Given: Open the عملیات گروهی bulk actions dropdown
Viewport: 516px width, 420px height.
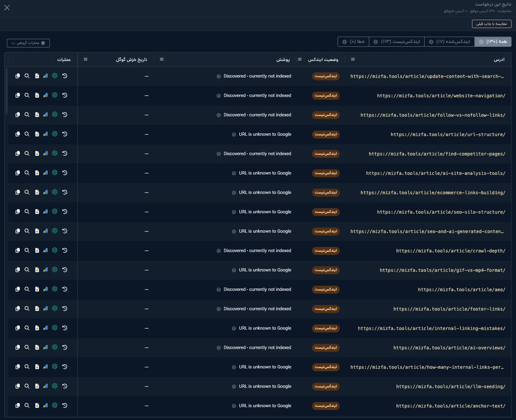Looking at the screenshot, I should (28, 43).
